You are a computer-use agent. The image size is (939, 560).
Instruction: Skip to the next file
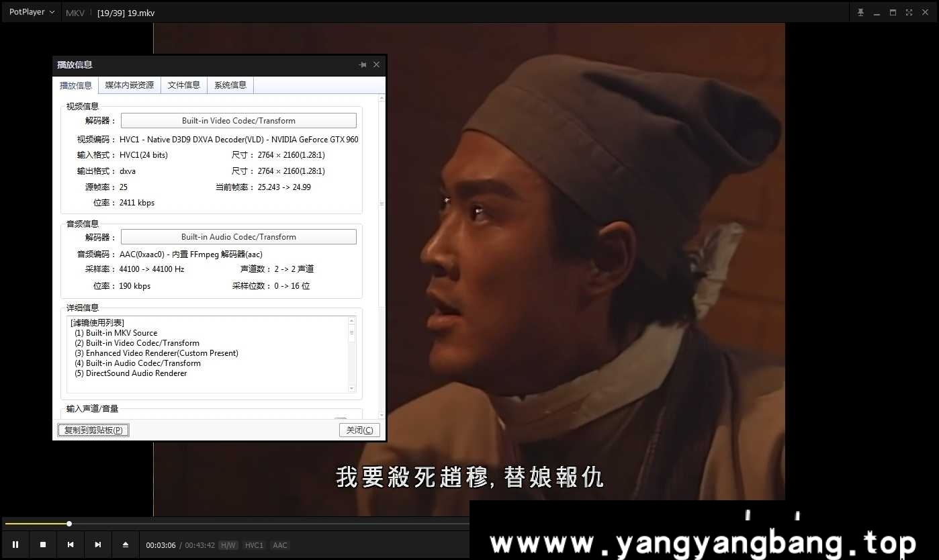97,545
